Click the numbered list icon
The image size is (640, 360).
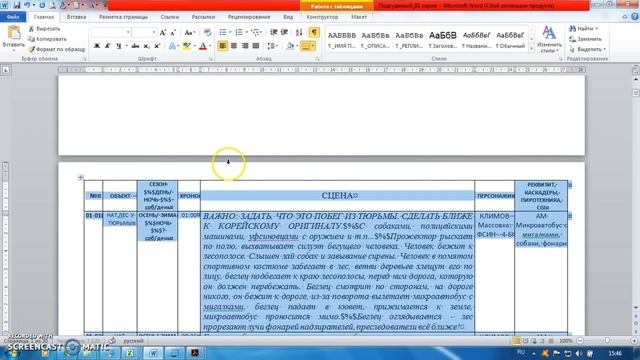tap(239, 32)
